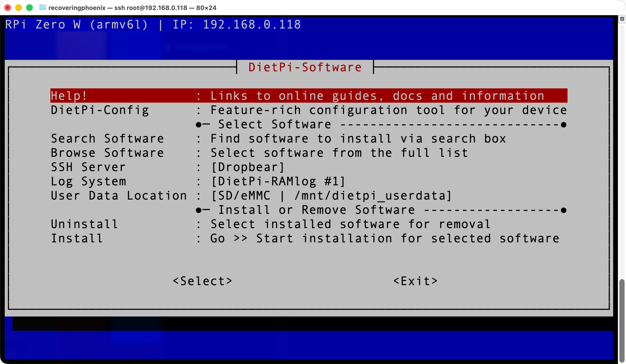626x364 pixels.
Task: Choose Uninstall menu entry
Action: 309,224
